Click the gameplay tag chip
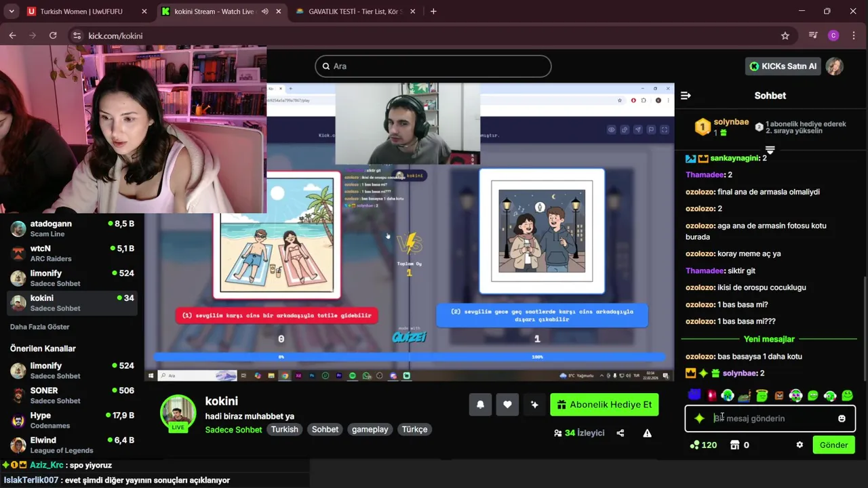The height and width of the screenshot is (488, 868). coord(370,429)
